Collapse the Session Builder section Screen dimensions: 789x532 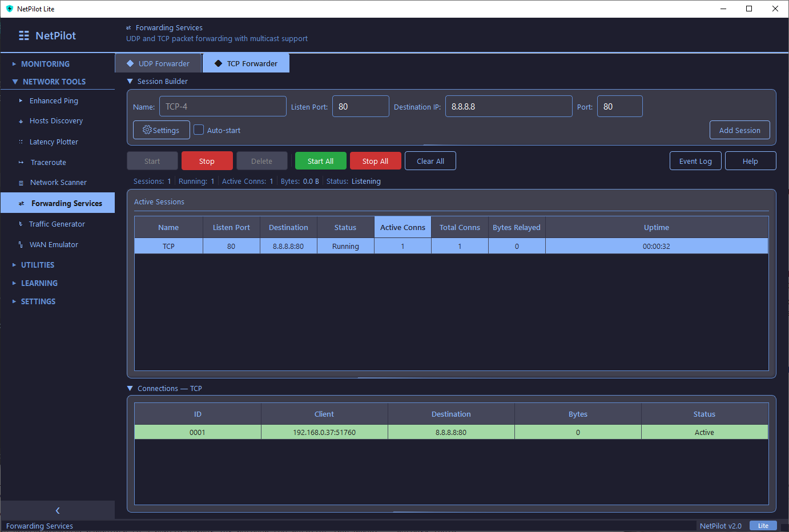coord(130,82)
